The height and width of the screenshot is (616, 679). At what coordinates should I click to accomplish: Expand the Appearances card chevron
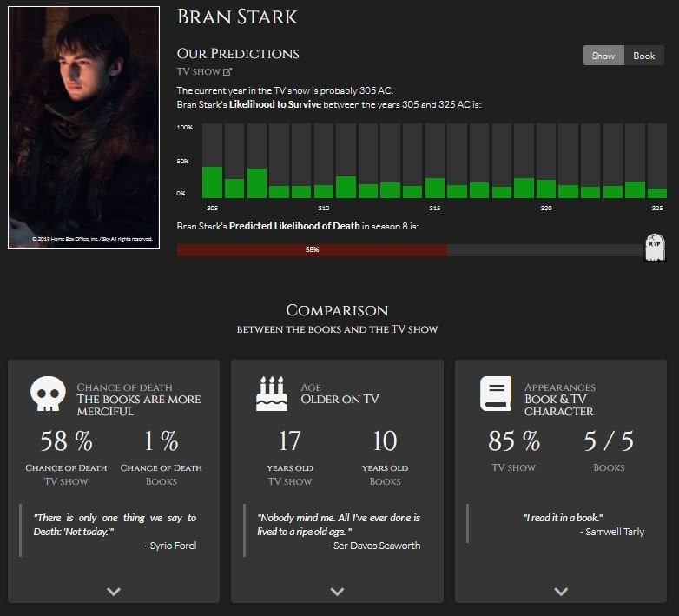point(561,592)
